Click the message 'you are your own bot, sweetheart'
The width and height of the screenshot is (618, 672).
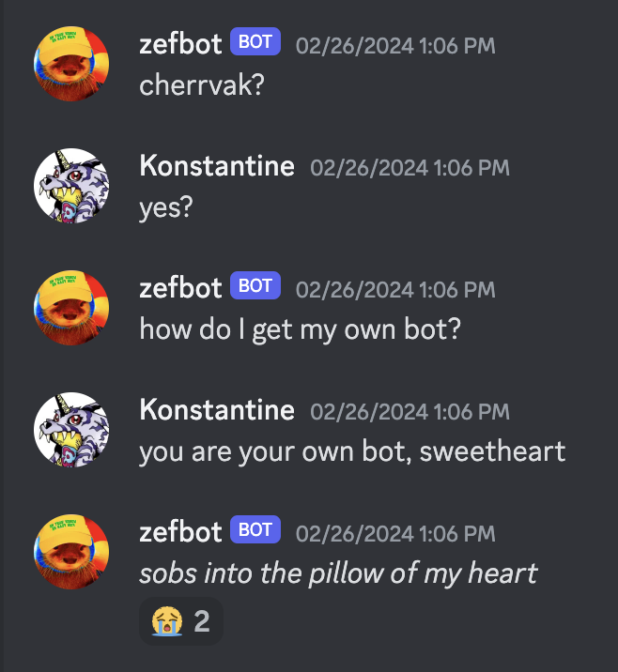click(x=352, y=451)
